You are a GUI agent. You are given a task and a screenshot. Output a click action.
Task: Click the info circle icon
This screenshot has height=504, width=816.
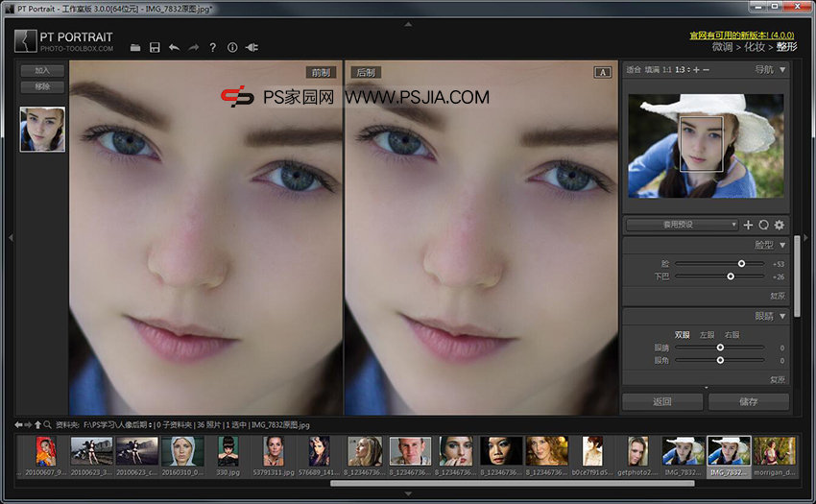coord(232,47)
